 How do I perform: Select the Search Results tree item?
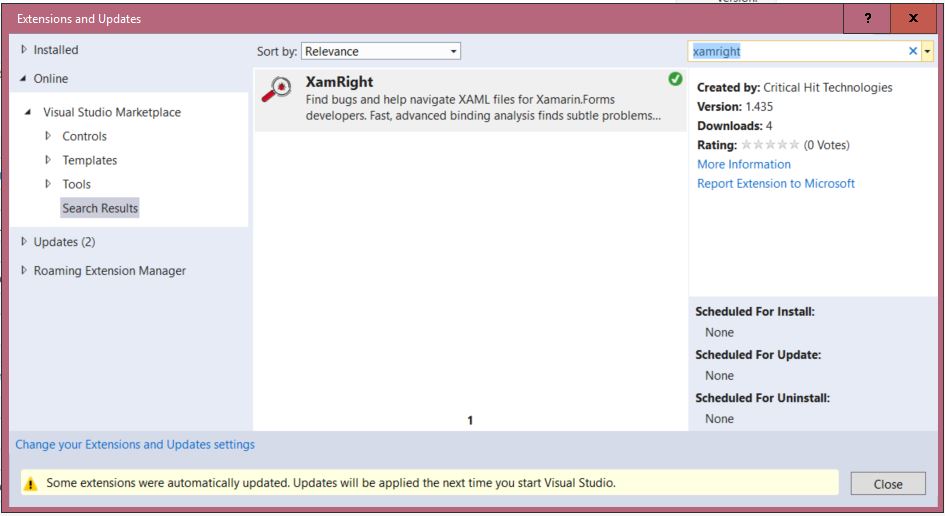tap(100, 208)
